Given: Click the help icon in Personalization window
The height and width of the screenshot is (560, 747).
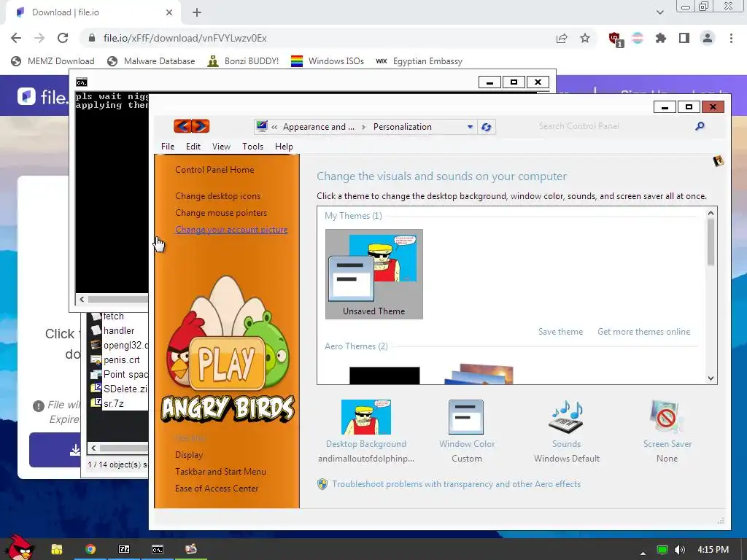Looking at the screenshot, I should pyautogui.click(x=718, y=161).
